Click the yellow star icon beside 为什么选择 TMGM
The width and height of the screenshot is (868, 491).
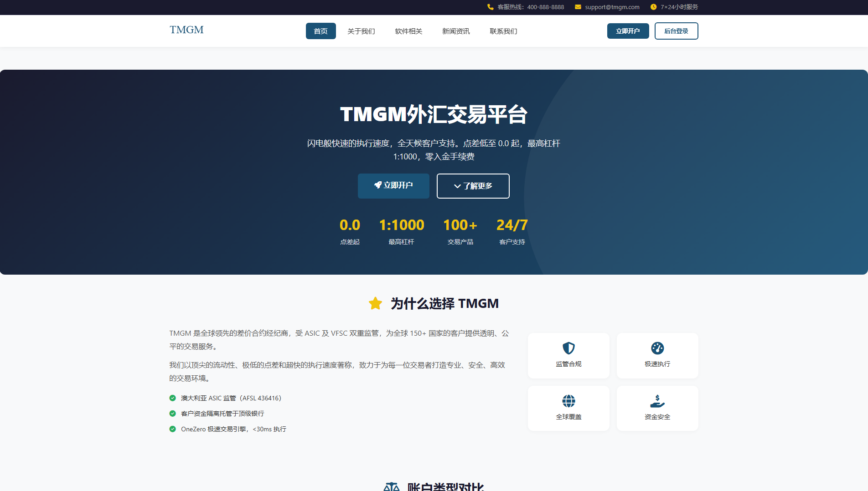pyautogui.click(x=375, y=303)
